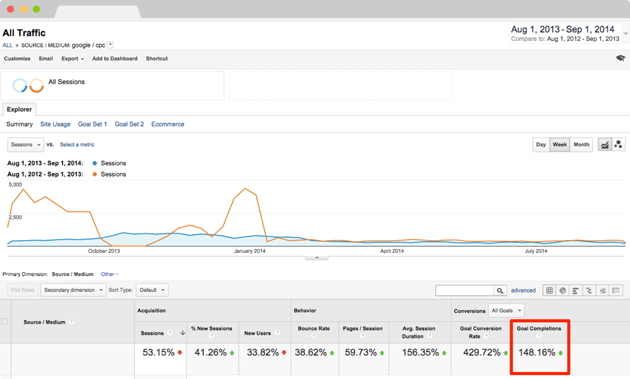
Task: Click the advanced filter link
Action: tap(523, 290)
